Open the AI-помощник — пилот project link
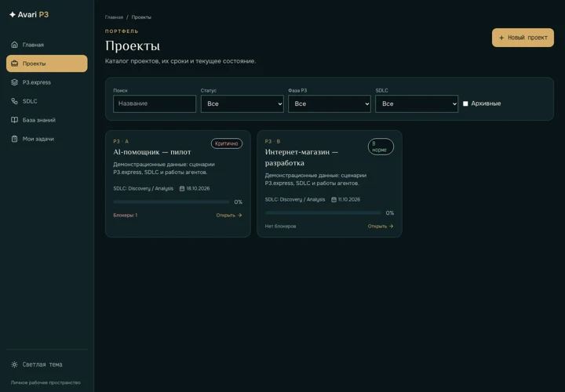Image resolution: width=565 pixels, height=392 pixels. tap(229, 216)
